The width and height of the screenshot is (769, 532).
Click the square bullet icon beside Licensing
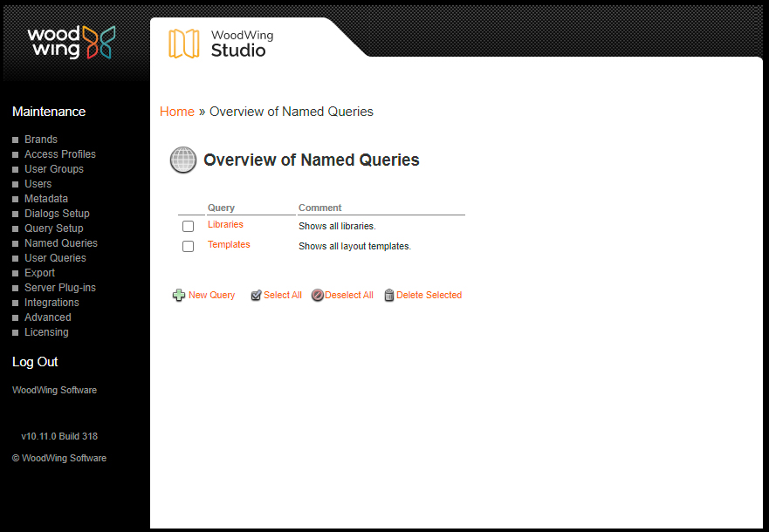tap(15, 332)
